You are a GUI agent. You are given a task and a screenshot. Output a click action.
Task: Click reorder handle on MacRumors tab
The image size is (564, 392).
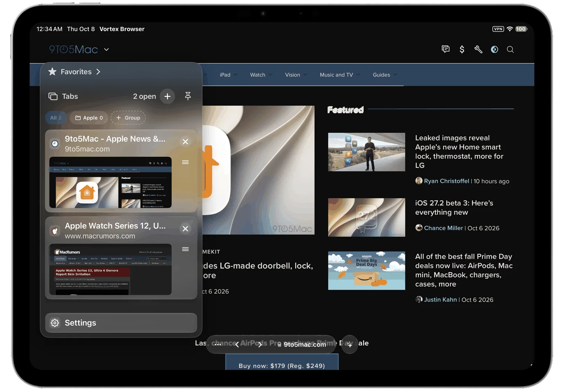click(185, 249)
